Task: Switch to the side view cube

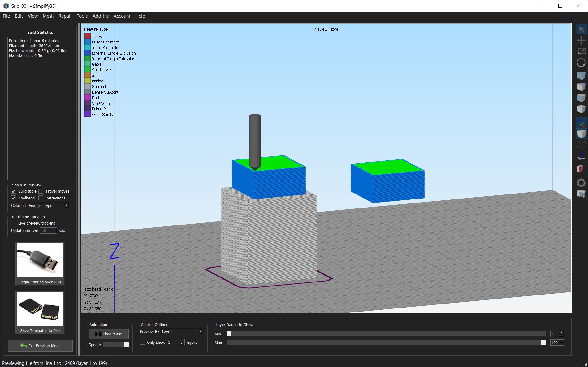Action: [581, 109]
